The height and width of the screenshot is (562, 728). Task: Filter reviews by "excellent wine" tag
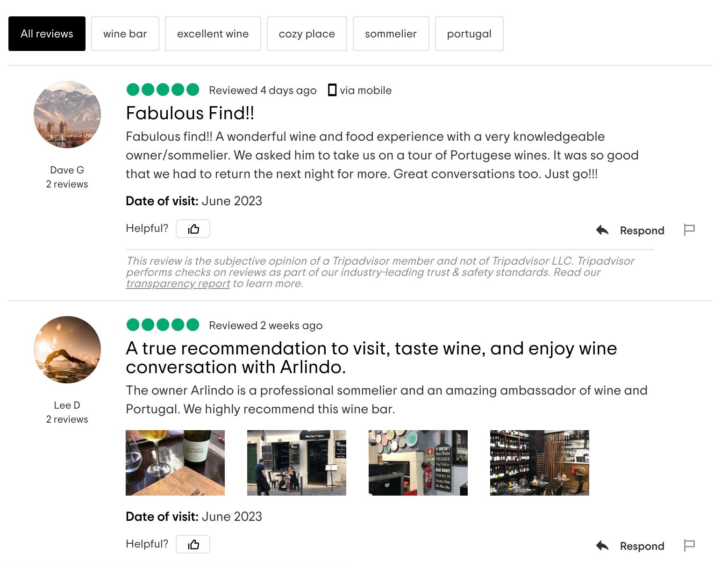tap(213, 34)
